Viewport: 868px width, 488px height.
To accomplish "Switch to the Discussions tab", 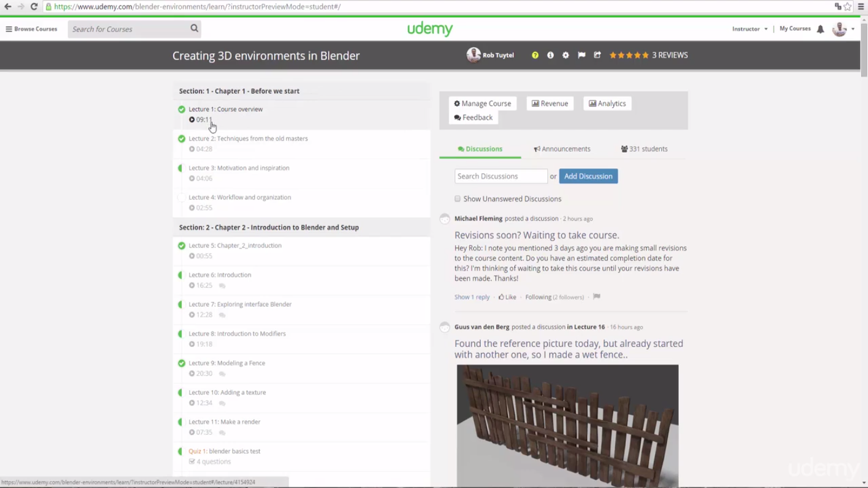I will point(480,149).
